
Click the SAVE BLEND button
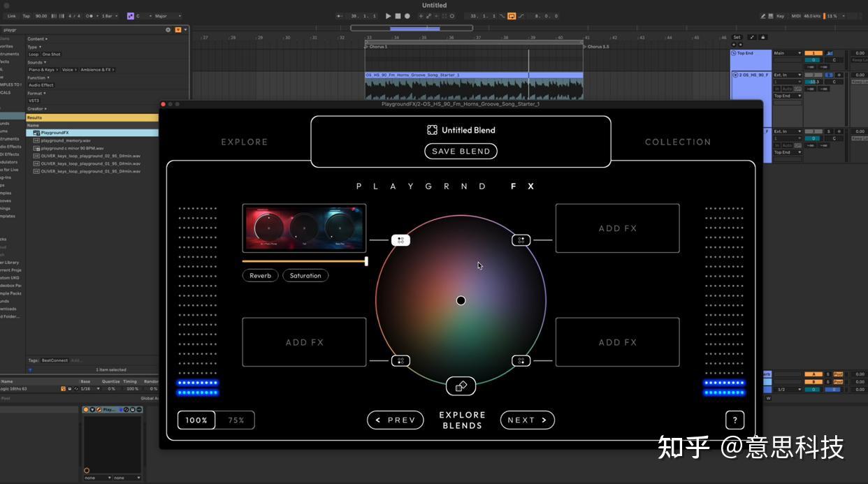(x=461, y=151)
